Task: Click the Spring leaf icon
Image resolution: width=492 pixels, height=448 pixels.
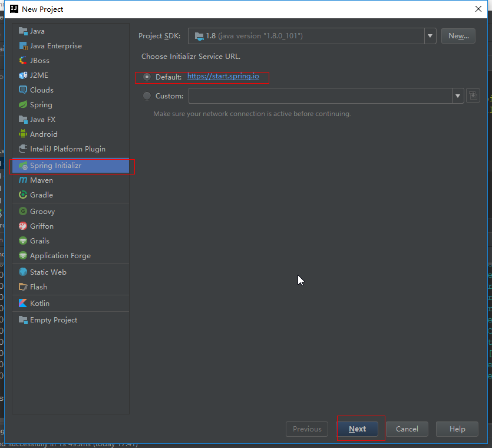Action: point(23,104)
